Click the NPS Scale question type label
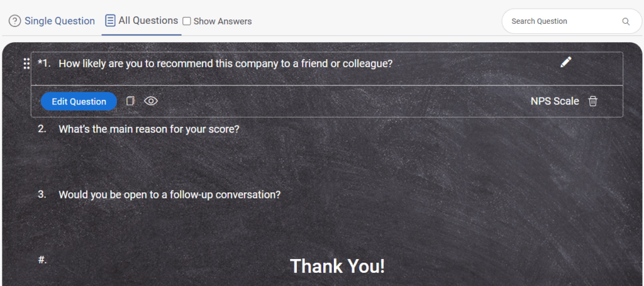The width and height of the screenshot is (644, 286). tap(554, 101)
